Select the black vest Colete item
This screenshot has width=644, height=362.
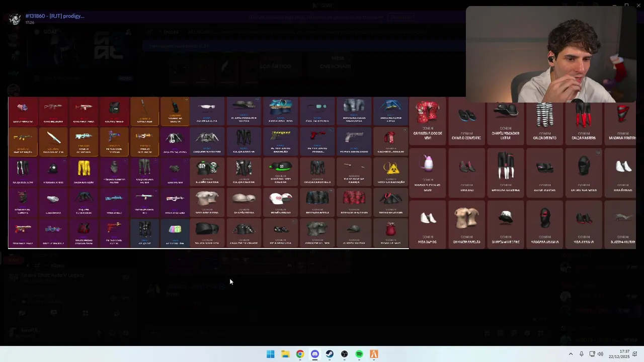(114, 111)
